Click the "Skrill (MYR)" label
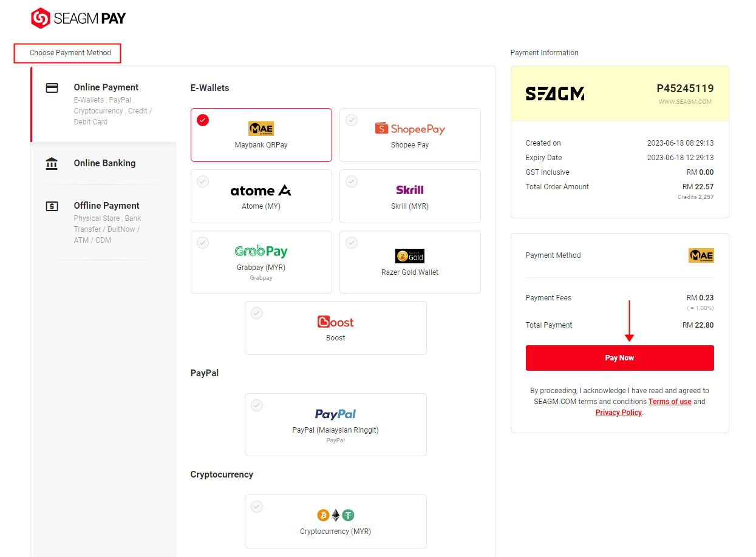Viewport: 756px width, 557px height. [x=410, y=206]
